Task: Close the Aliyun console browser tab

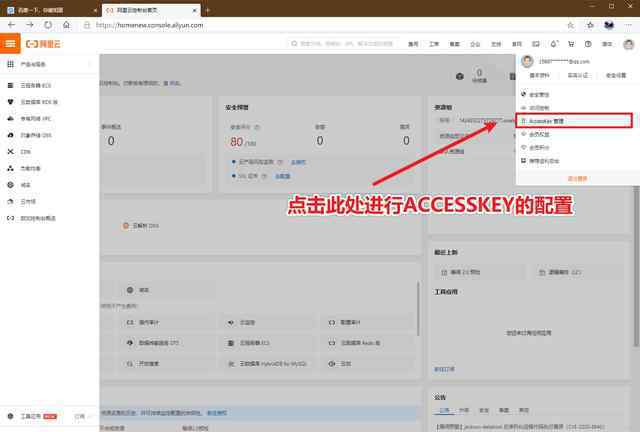Action: [x=195, y=10]
